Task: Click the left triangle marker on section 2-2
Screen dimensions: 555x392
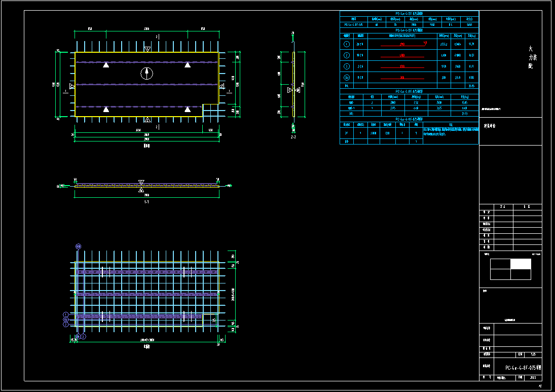Action: pyautogui.click(x=290, y=90)
